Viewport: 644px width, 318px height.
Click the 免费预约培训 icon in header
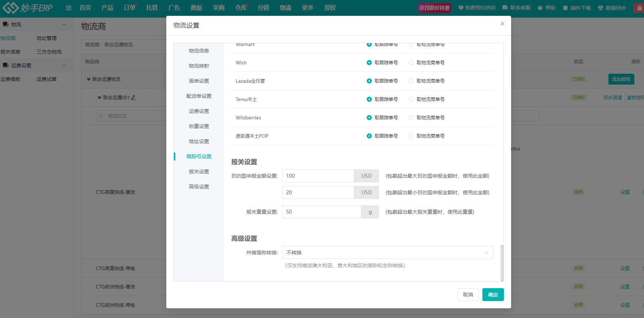[461, 8]
